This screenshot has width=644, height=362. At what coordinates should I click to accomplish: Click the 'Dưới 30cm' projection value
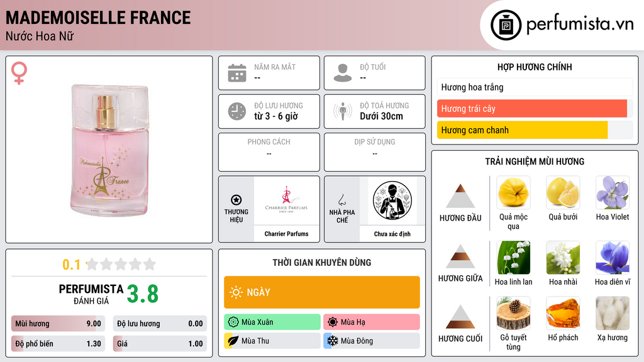pyautogui.click(x=382, y=116)
